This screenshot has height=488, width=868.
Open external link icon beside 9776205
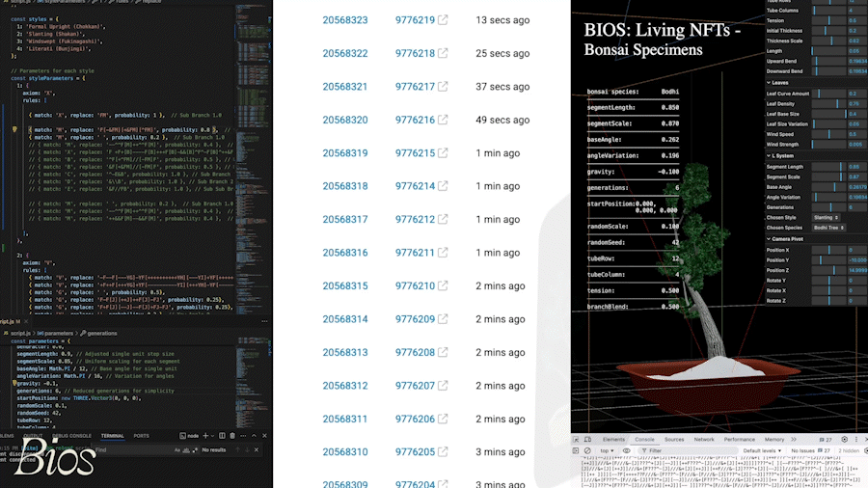(443, 452)
